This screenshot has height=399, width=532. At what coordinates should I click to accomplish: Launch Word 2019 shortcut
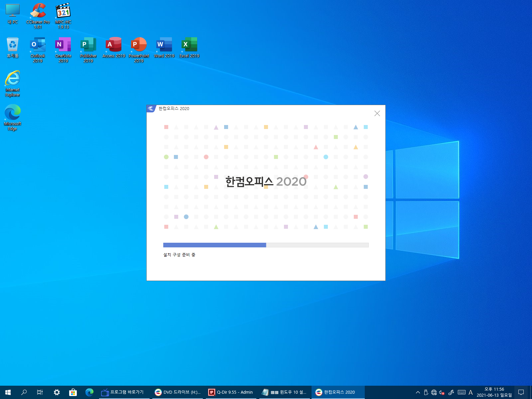click(164, 48)
